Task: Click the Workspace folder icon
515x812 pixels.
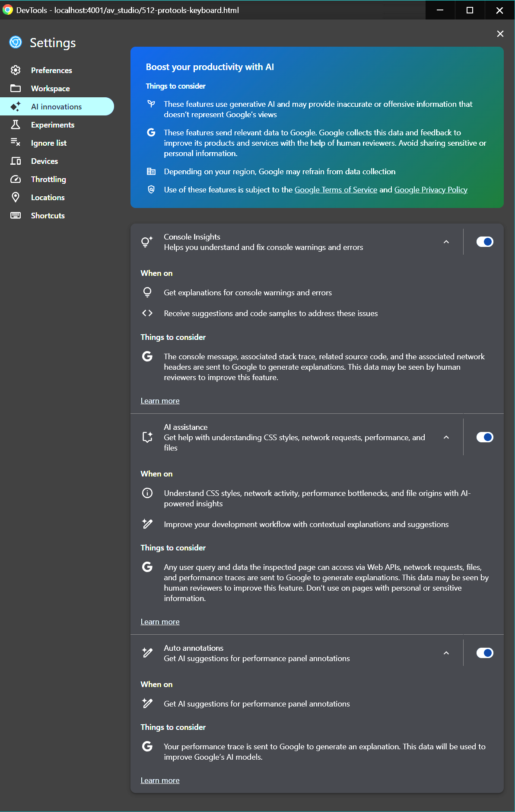Action: click(x=16, y=89)
